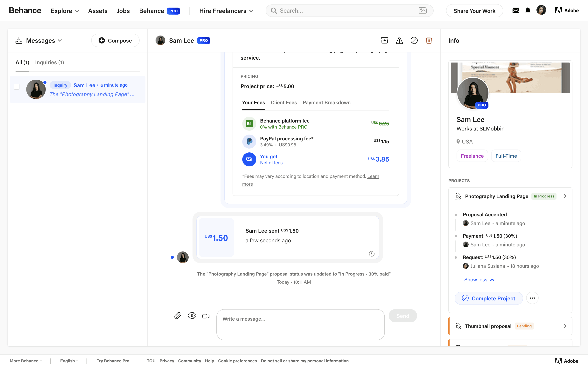Click the Write a message field
588x367 pixels.
point(300,324)
